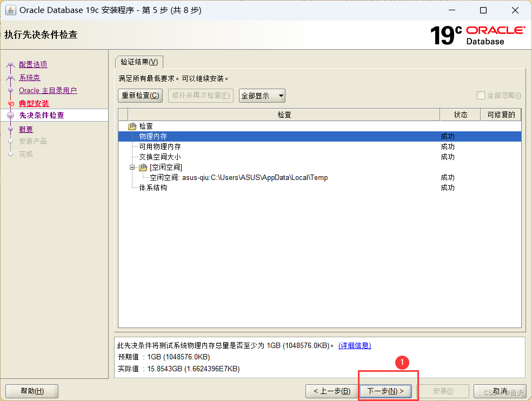Select the 验证结果(V) tab
The height and width of the screenshot is (401, 532).
pos(139,62)
